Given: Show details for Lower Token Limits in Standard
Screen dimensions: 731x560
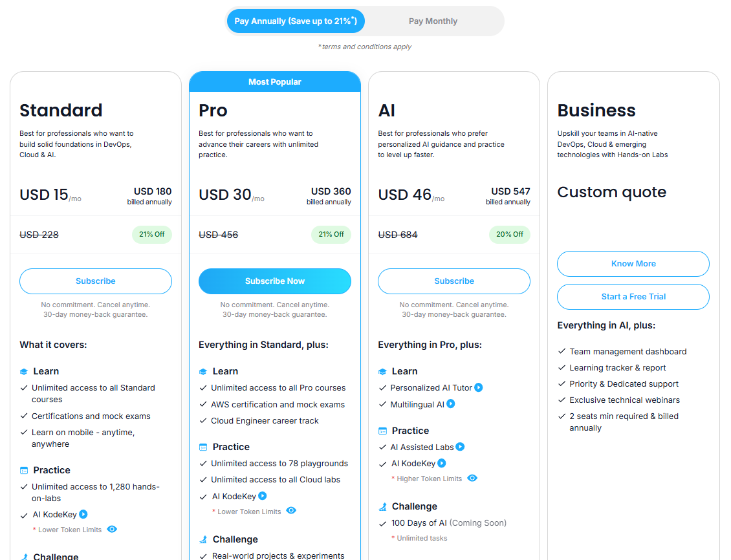Looking at the screenshot, I should (x=112, y=529).
